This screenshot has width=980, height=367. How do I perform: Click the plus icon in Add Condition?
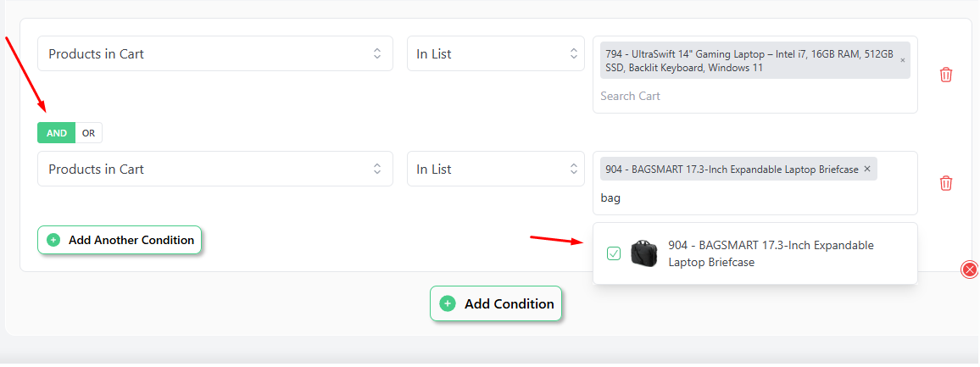click(448, 303)
